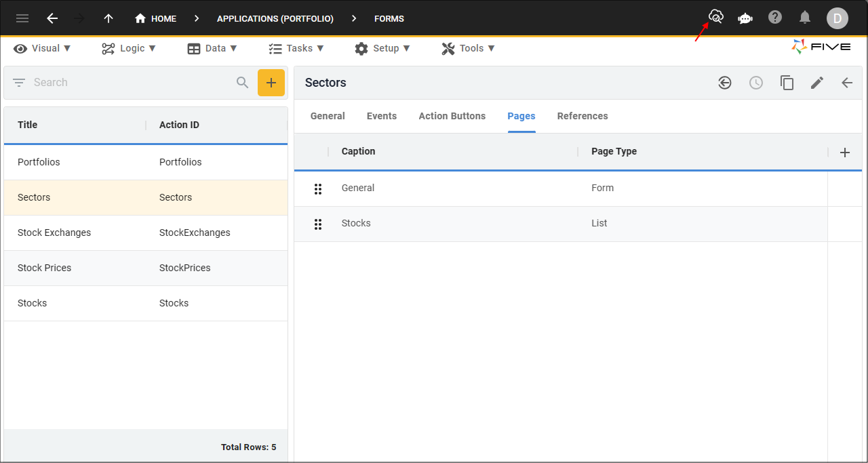Click the Form page type cell
Screen dimensions: 868x463
[x=603, y=188]
